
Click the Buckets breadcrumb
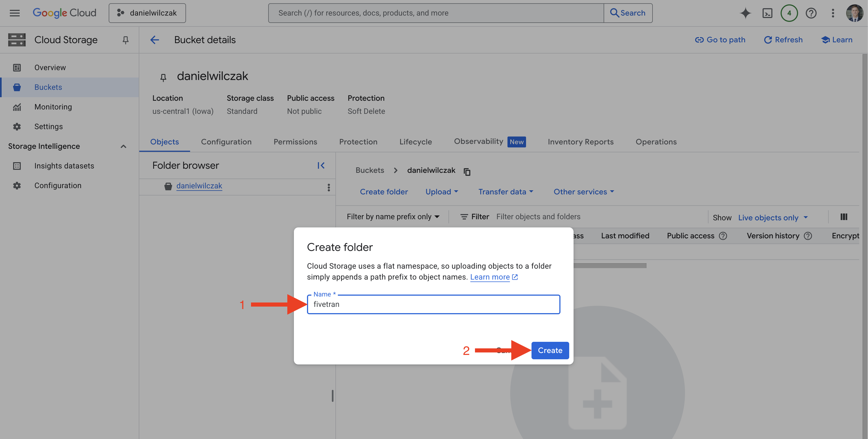[x=370, y=170]
